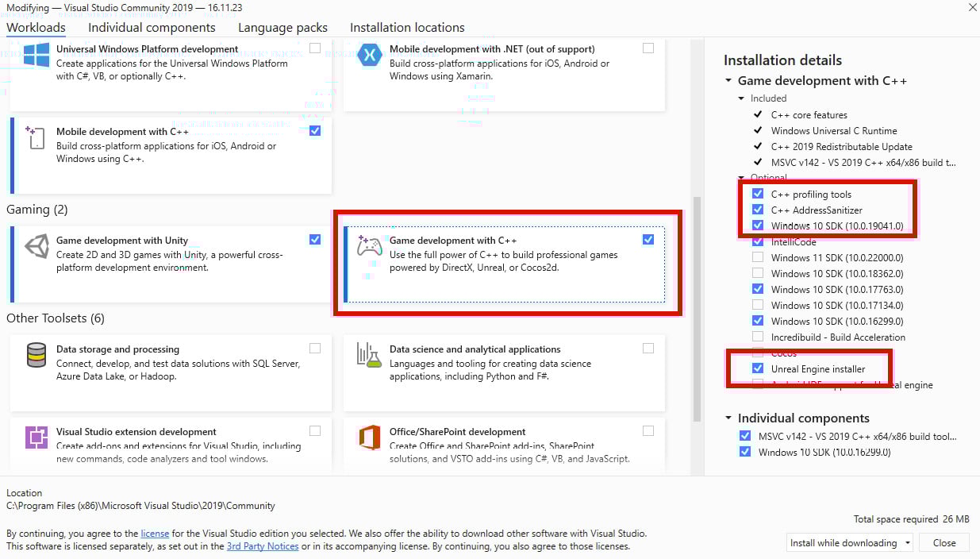The height and width of the screenshot is (559, 980).
Task: Check Data science and analytical applications workload
Action: coord(648,349)
